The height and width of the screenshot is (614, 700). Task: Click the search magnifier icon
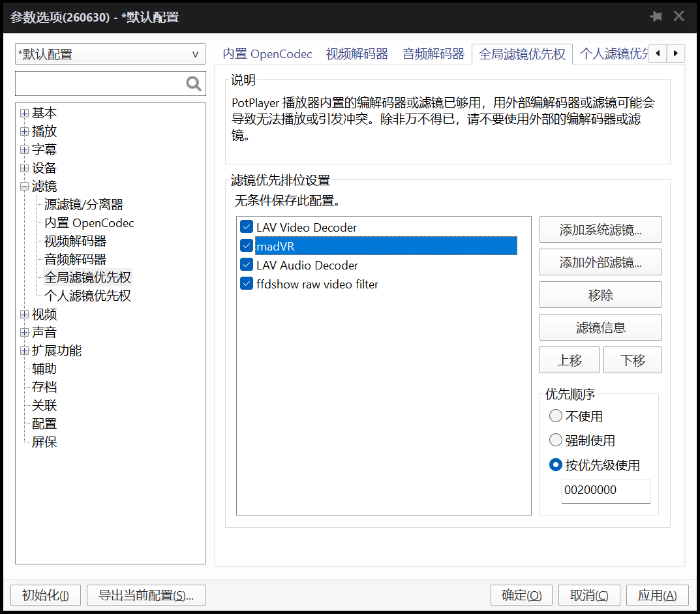click(194, 84)
